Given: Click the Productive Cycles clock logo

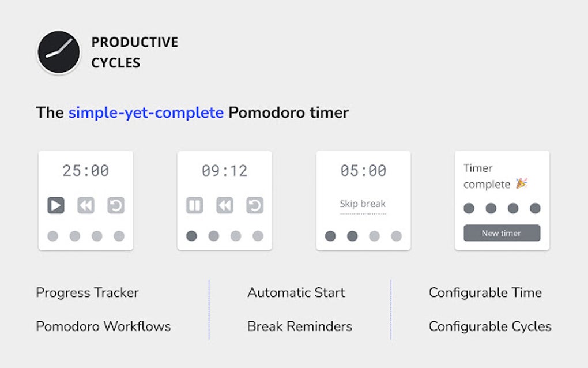Looking at the screenshot, I should (x=58, y=52).
